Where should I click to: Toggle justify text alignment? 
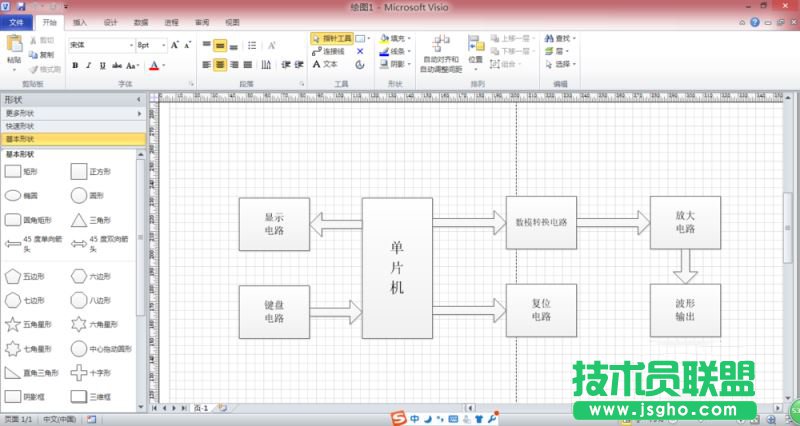(x=248, y=65)
